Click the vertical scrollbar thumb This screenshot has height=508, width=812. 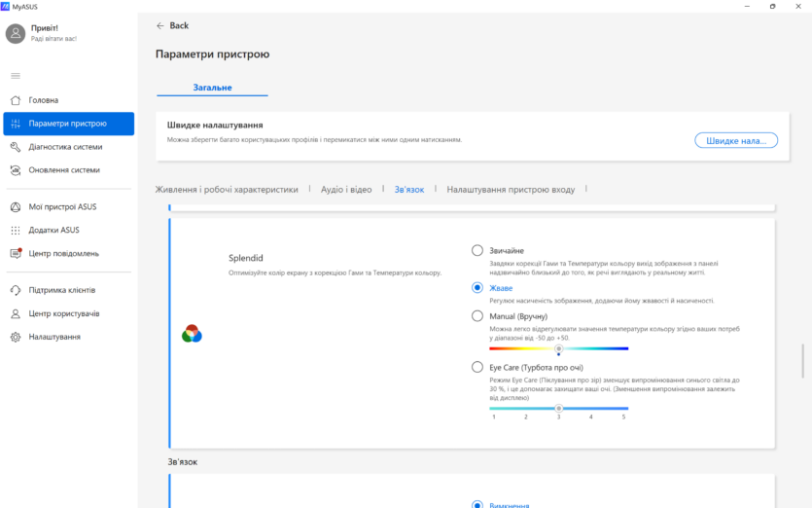[803, 361]
